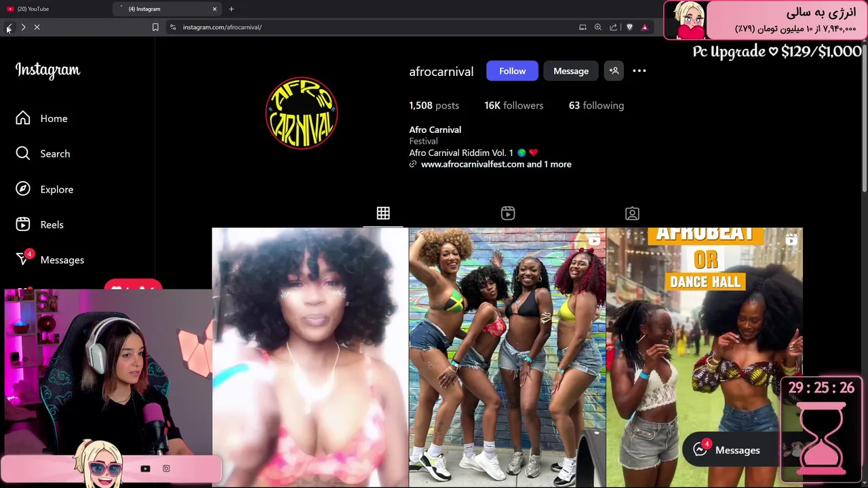Click the cast/media icon in address bar

click(x=583, y=27)
